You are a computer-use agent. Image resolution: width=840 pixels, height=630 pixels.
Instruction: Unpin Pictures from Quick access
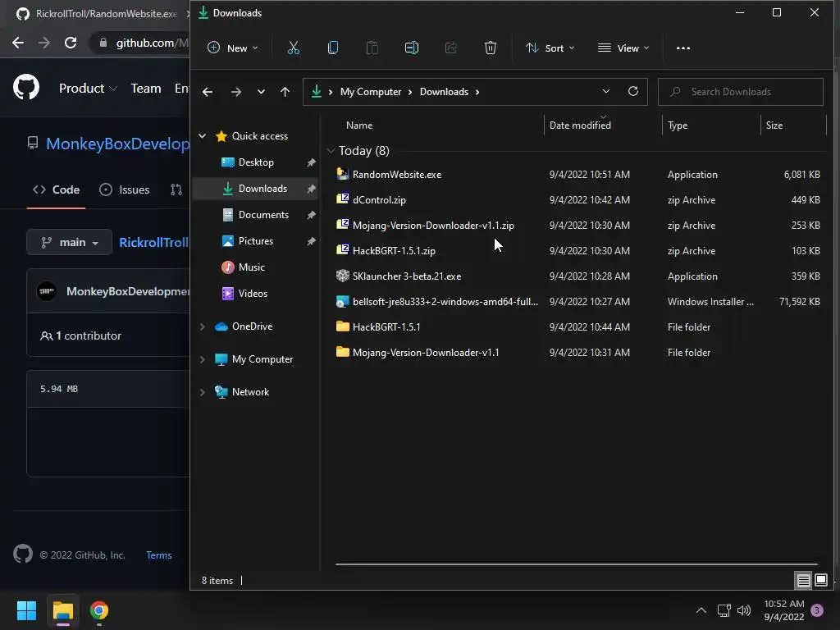311,241
